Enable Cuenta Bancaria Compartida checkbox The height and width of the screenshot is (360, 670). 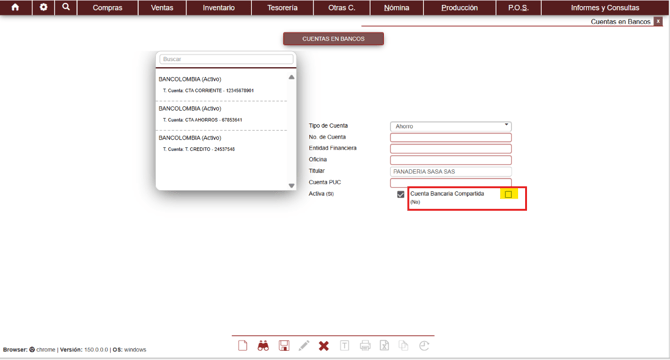click(508, 194)
